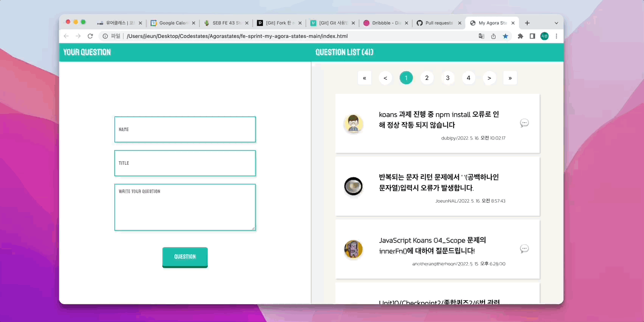Focus the WRITE YOUR QUESTION textarea
644x322 pixels.
185,207
